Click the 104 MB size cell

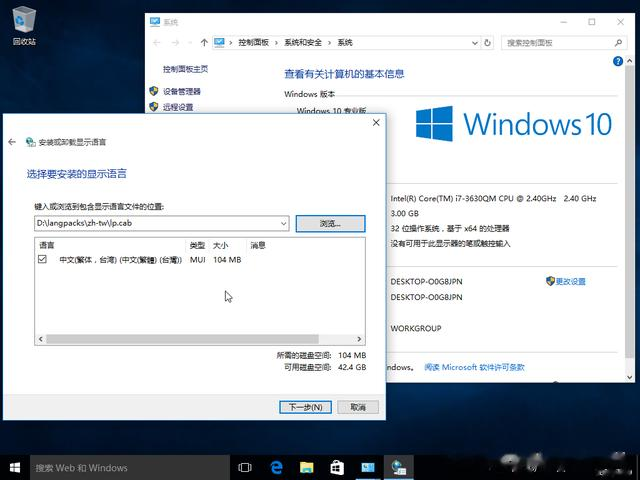pos(227,260)
